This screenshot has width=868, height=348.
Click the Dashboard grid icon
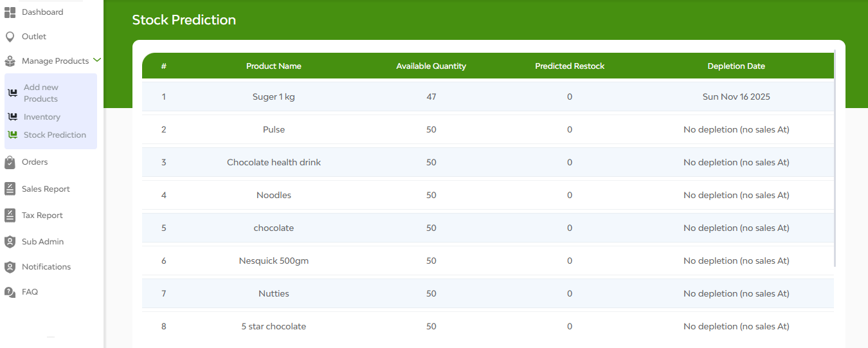[10, 12]
